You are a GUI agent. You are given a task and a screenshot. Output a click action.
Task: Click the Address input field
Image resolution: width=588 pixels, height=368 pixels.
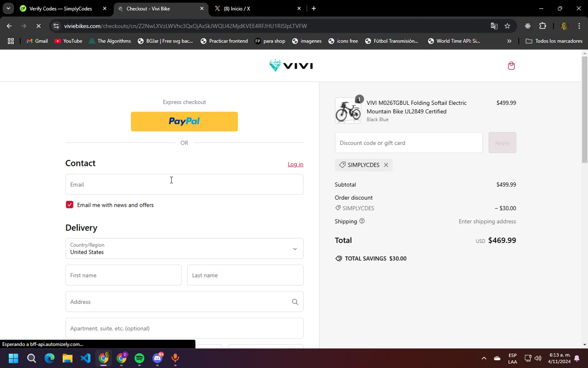pyautogui.click(x=184, y=302)
